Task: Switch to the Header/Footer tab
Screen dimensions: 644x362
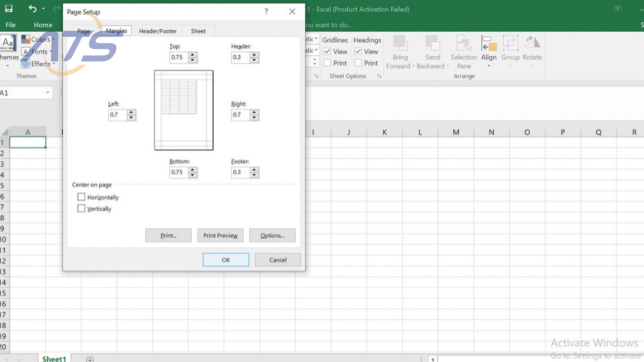Action: tap(158, 31)
